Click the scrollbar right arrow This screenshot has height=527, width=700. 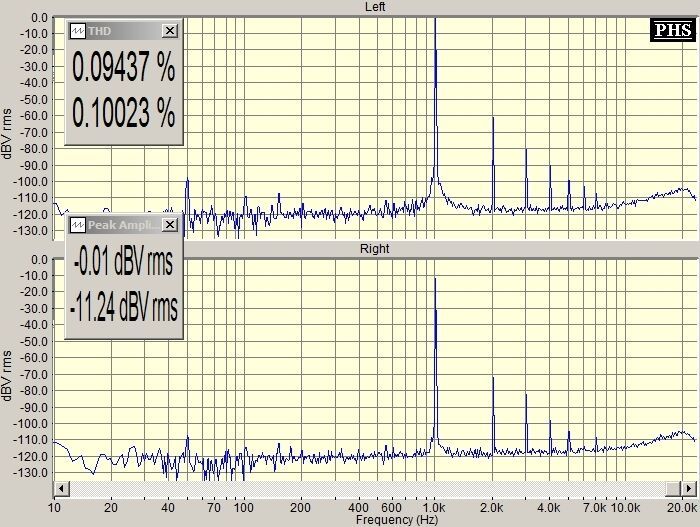pos(689,488)
